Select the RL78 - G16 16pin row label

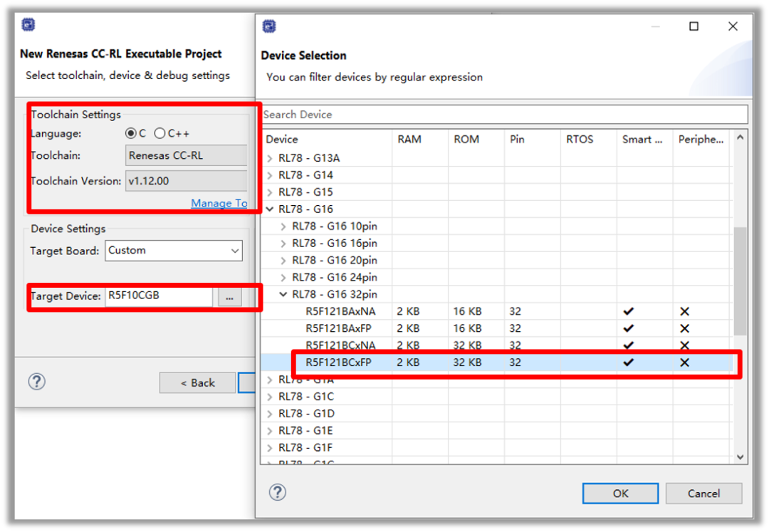tap(335, 243)
